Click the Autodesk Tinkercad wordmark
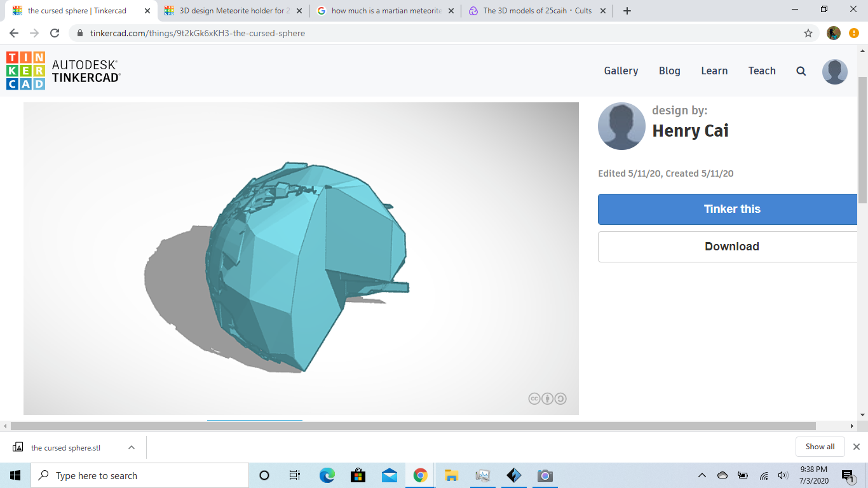This screenshot has width=868, height=488. point(86,71)
